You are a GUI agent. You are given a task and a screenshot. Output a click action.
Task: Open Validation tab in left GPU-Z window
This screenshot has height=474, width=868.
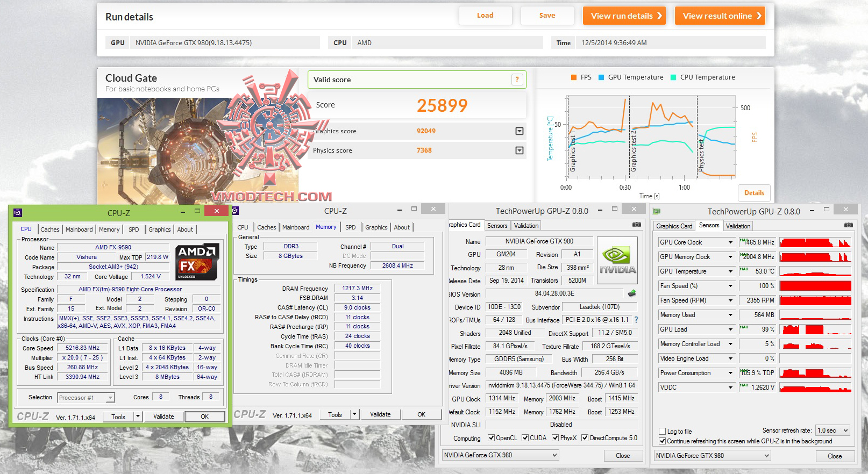526,226
